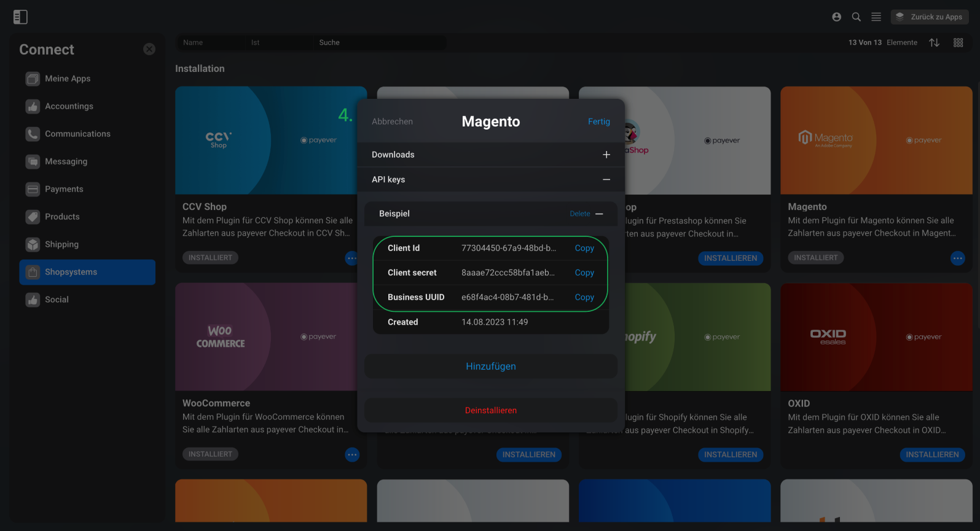Close the Connect sidebar with X icon
The height and width of the screenshot is (531, 980).
(149, 49)
